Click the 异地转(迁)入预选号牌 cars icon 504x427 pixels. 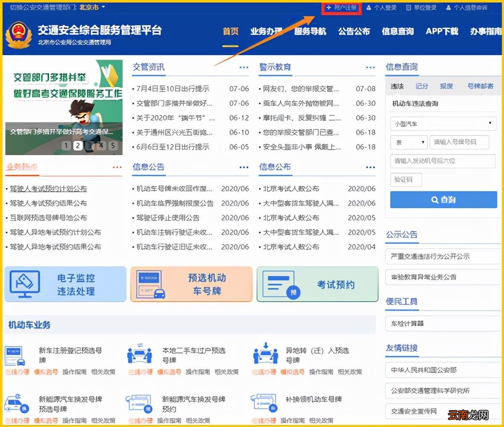265,354
